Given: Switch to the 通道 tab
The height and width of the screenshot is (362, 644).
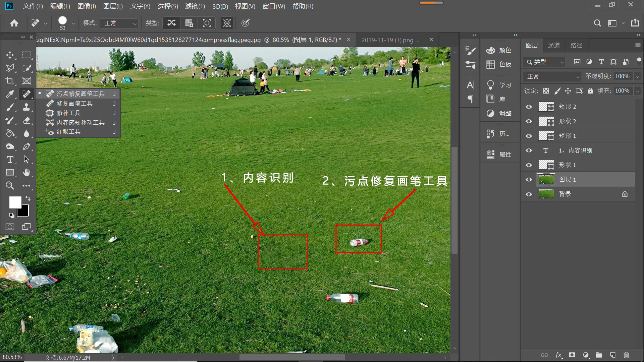Looking at the screenshot, I should click(x=554, y=45).
